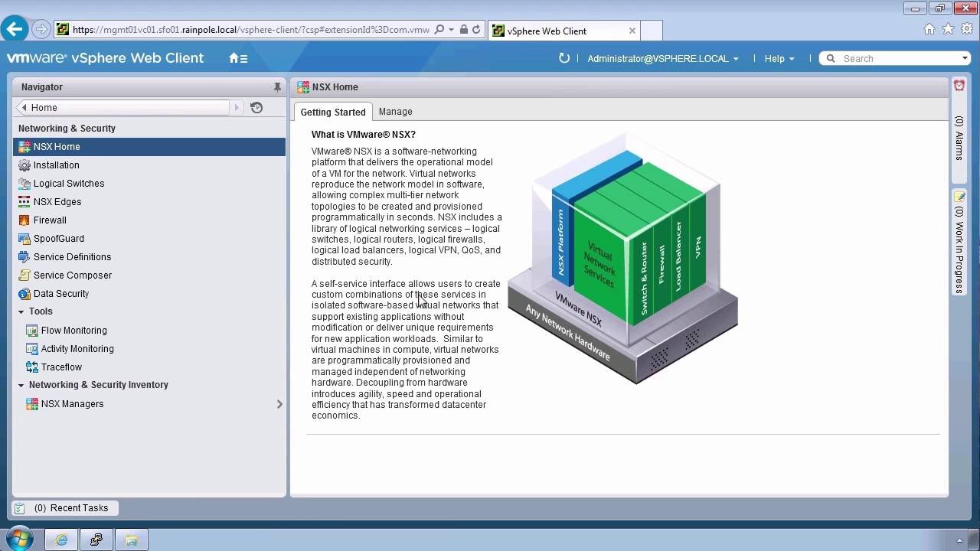Click the Data Security icon
The width and height of the screenshot is (980, 551).
tap(24, 294)
